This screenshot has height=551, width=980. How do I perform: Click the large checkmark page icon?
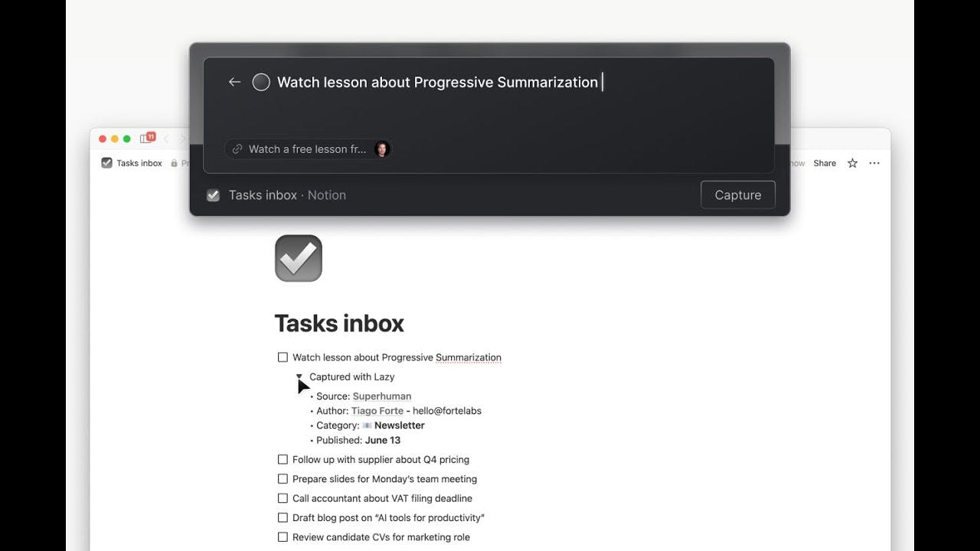299,258
